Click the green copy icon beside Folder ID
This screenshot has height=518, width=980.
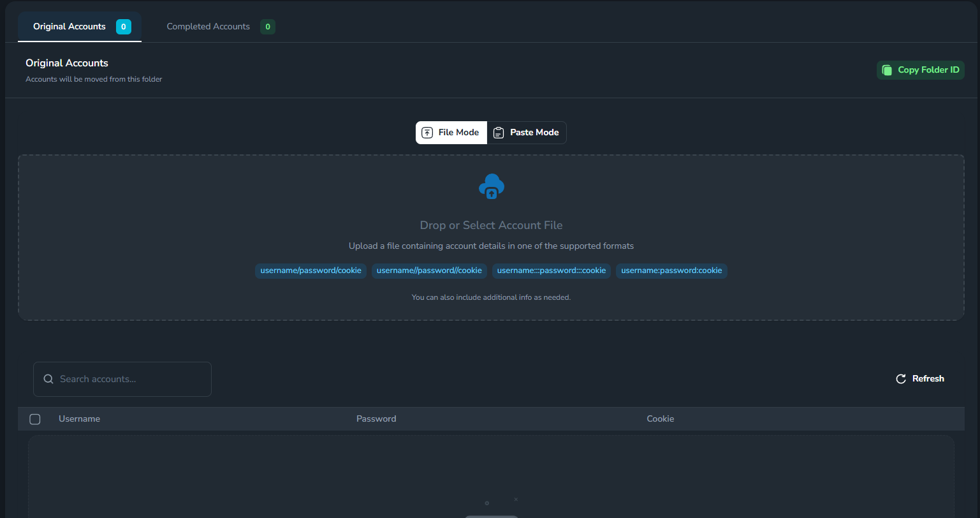pos(887,70)
